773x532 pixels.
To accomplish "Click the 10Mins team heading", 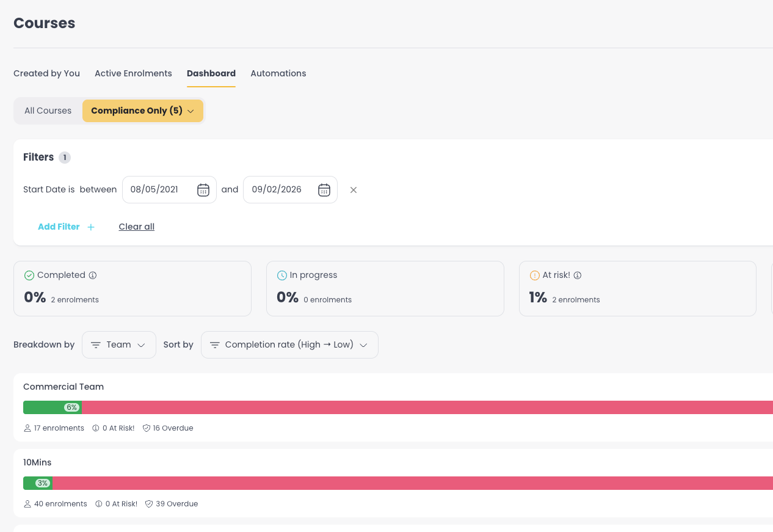I will tap(38, 463).
